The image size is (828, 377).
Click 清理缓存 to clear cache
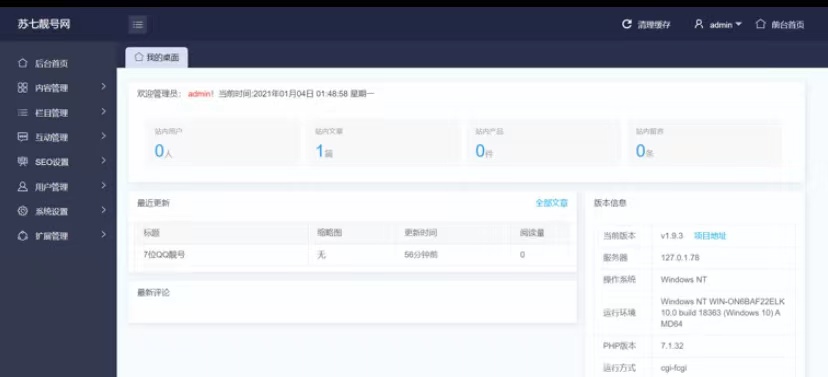[654, 25]
